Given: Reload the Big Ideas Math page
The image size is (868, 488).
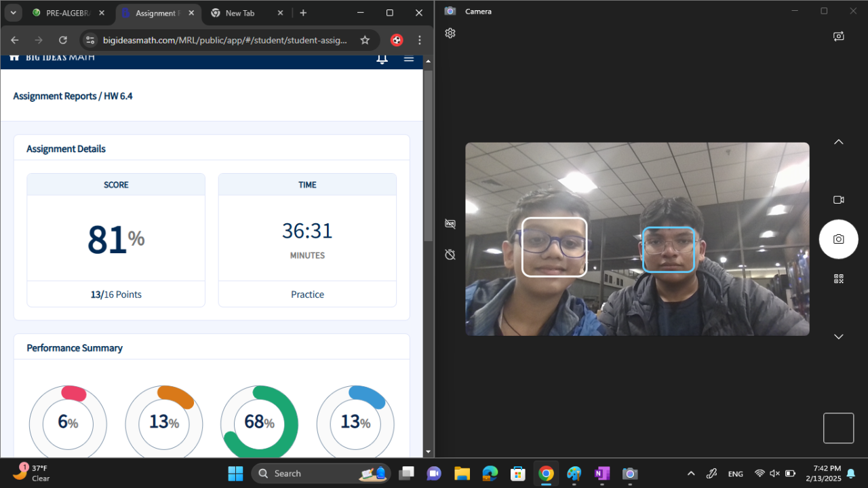Looking at the screenshot, I should point(62,40).
